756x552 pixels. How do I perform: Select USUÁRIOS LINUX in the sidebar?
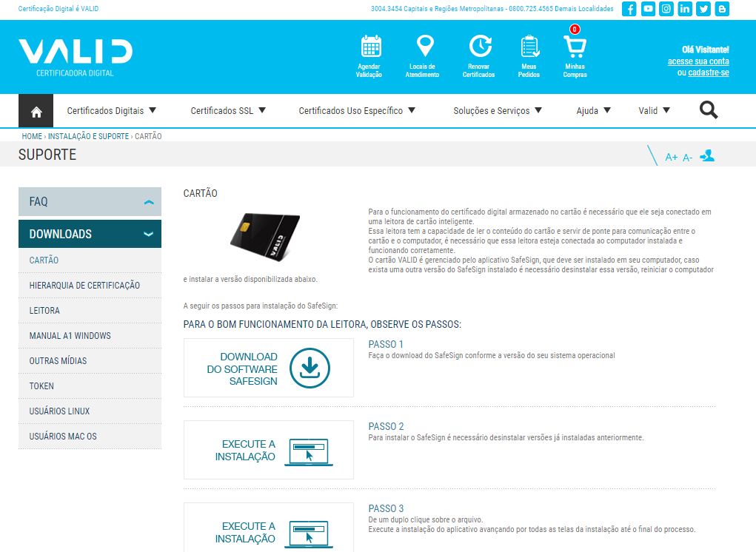pyautogui.click(x=90, y=411)
